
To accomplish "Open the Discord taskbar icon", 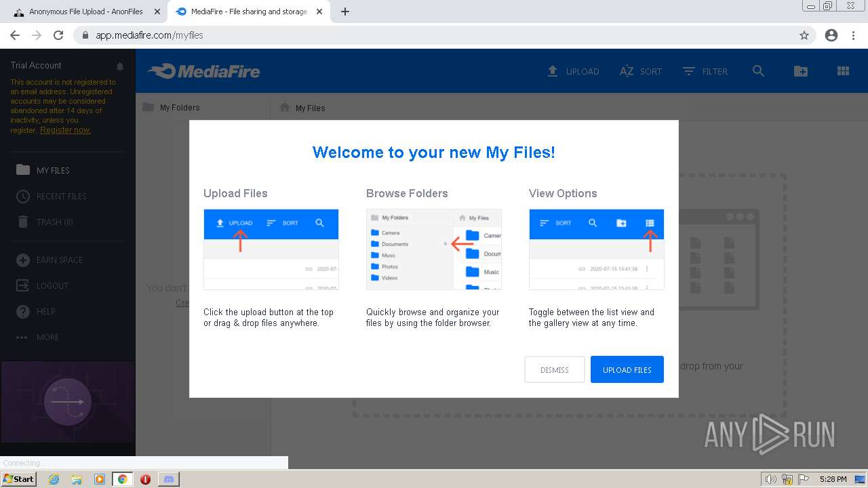I will pos(169,479).
